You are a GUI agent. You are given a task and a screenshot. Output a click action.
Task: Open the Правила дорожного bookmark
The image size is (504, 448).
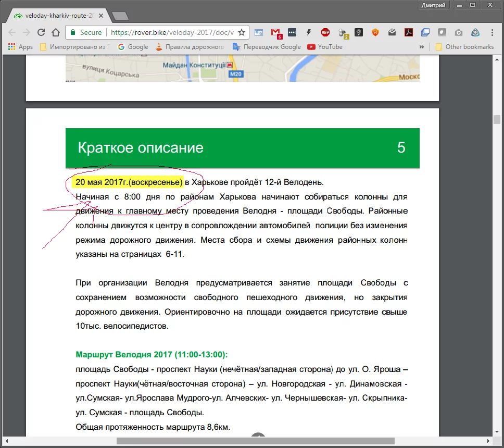point(190,47)
